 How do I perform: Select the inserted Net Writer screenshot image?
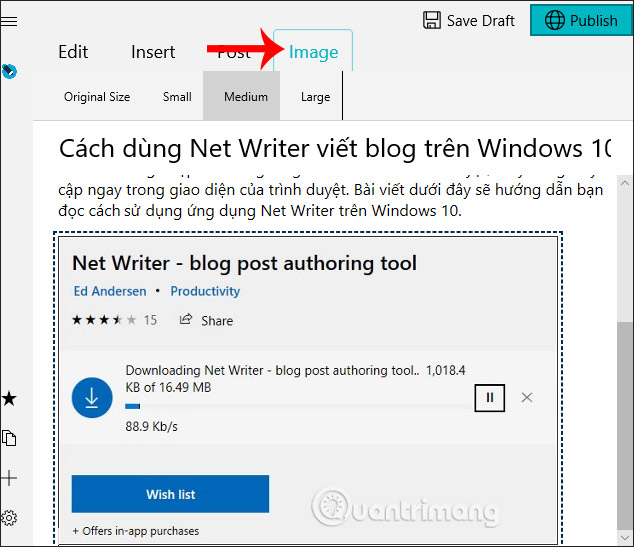(x=308, y=390)
